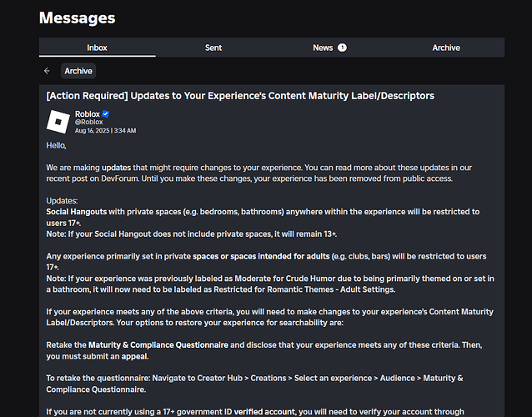Open "spaces or spaces intended for adults" link
The width and height of the screenshot is (532, 417).
(x=261, y=256)
